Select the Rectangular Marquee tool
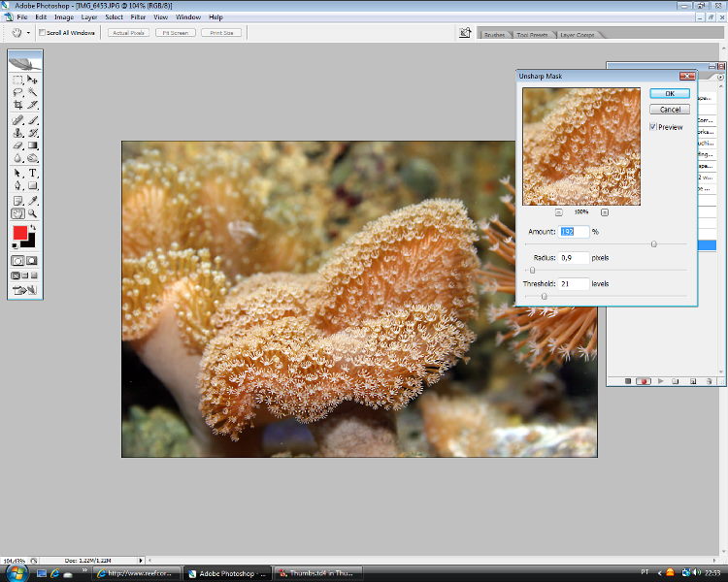Image resolution: width=728 pixels, height=582 pixels. point(17,80)
